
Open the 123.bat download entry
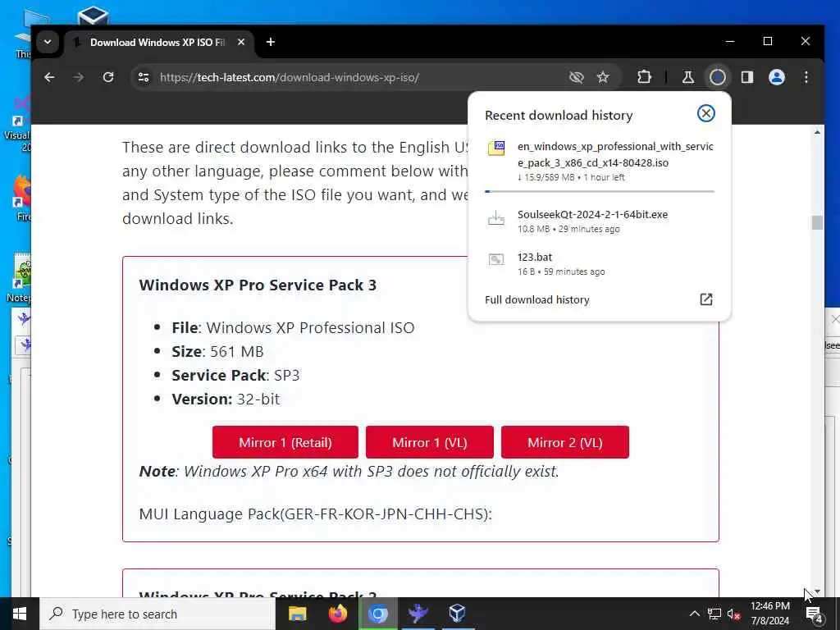(599, 264)
